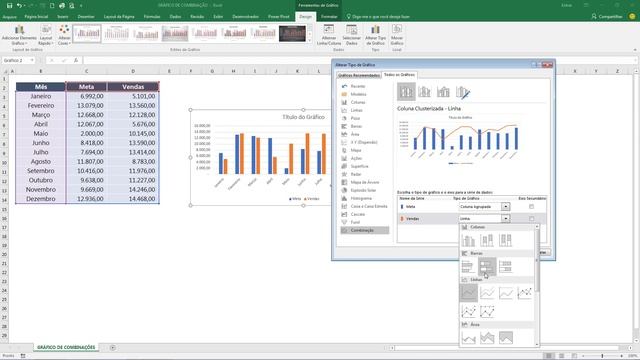The height and width of the screenshot is (360, 640).
Task: Open Adicionar Elemento Gráfico menu
Action: point(19,35)
